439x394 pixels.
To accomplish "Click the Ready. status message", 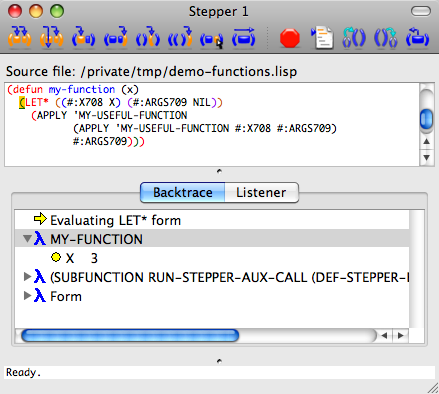I will click(x=23, y=372).
